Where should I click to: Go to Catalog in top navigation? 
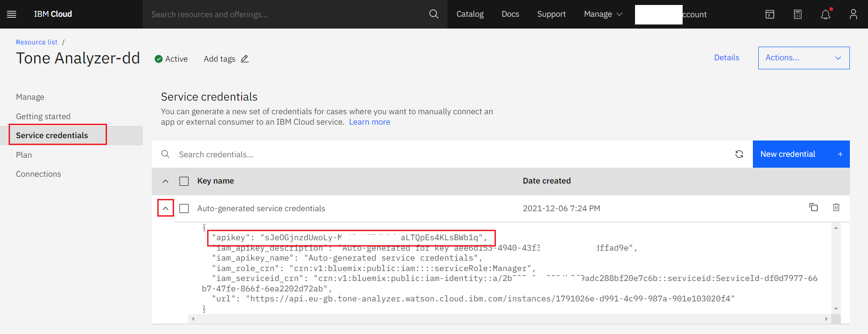point(470,14)
